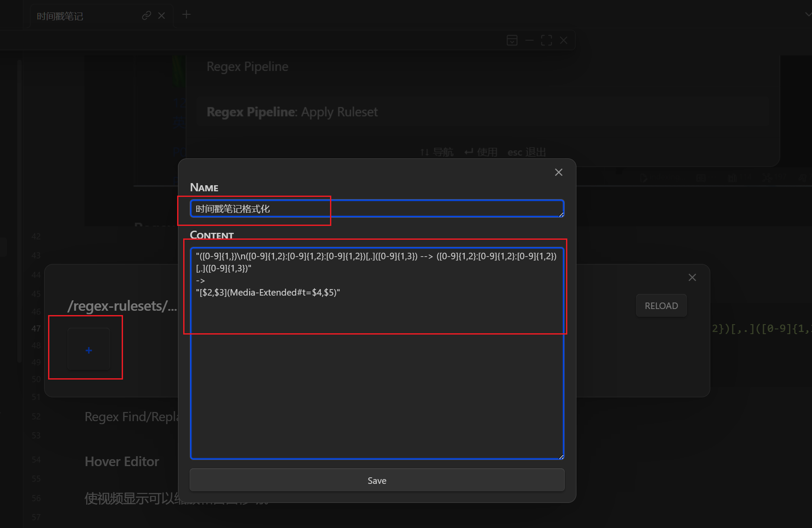The width and height of the screenshot is (812, 528).
Task: Open a new tab with plus icon
Action: click(186, 15)
